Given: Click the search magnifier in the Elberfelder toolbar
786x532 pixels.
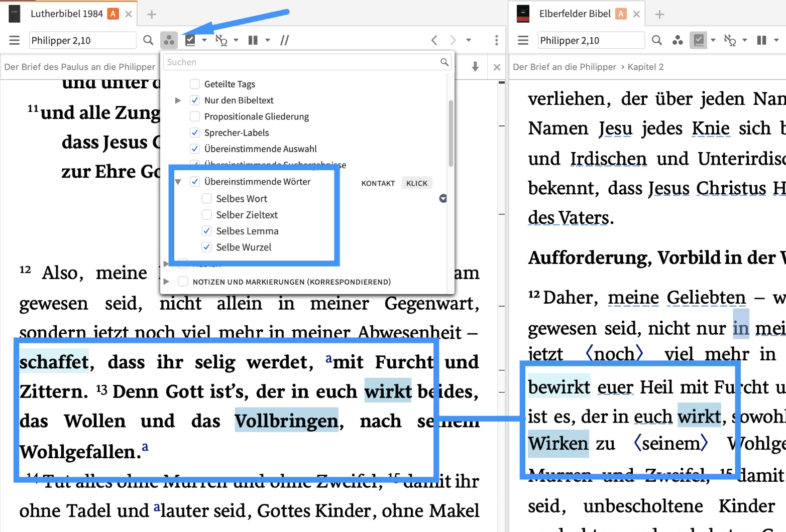Looking at the screenshot, I should pyautogui.click(x=657, y=40).
